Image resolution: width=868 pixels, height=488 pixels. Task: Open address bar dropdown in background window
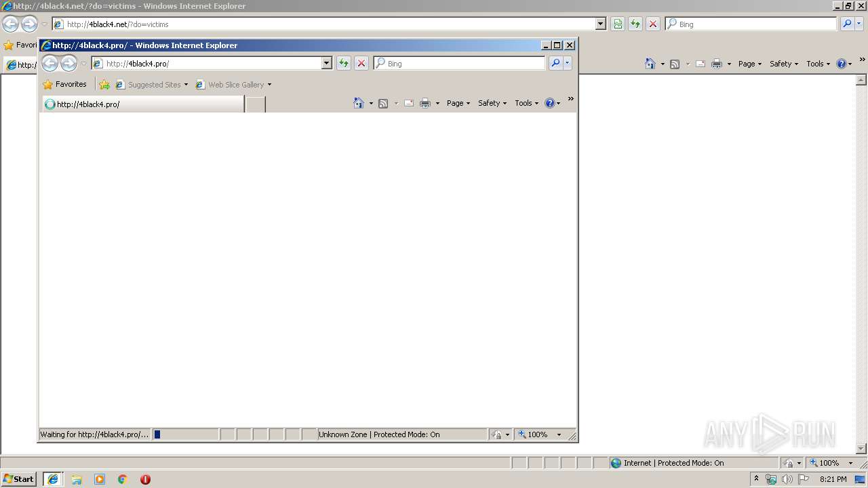coord(600,24)
